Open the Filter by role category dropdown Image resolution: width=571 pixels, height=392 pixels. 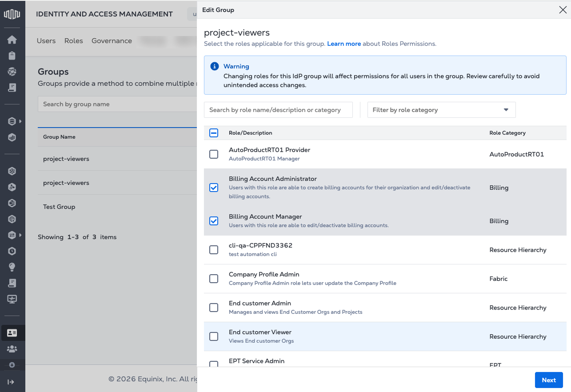[441, 110]
